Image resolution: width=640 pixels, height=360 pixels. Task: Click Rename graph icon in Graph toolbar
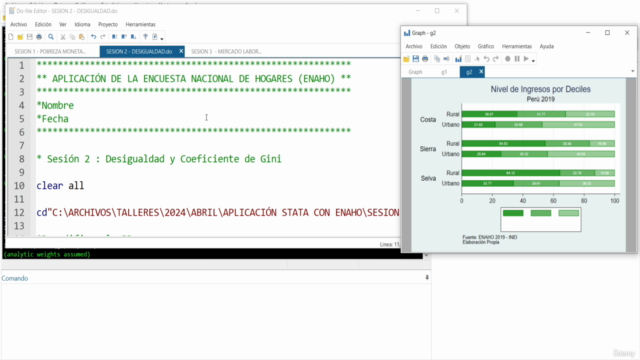(x=446, y=59)
